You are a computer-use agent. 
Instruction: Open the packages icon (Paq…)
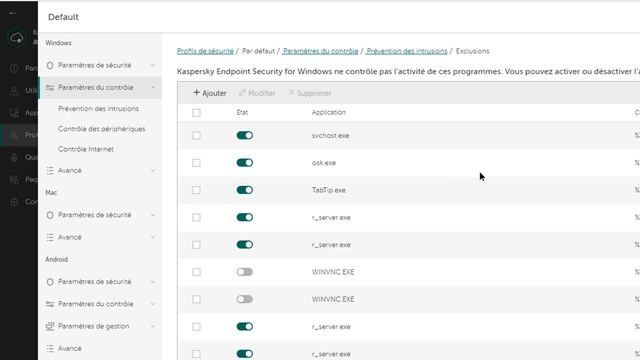(14, 180)
